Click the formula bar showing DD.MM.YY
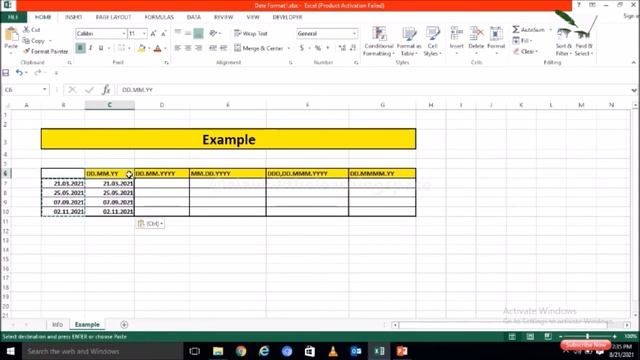 click(373, 90)
